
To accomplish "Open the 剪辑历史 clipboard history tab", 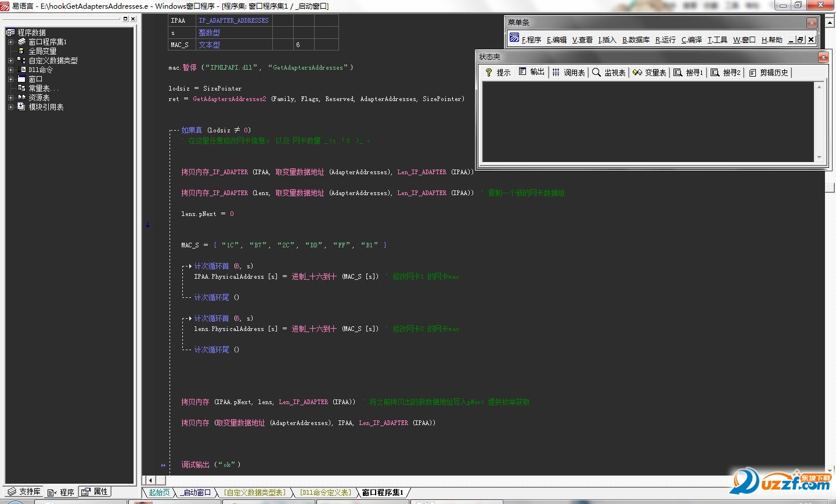I will pyautogui.click(x=768, y=73).
